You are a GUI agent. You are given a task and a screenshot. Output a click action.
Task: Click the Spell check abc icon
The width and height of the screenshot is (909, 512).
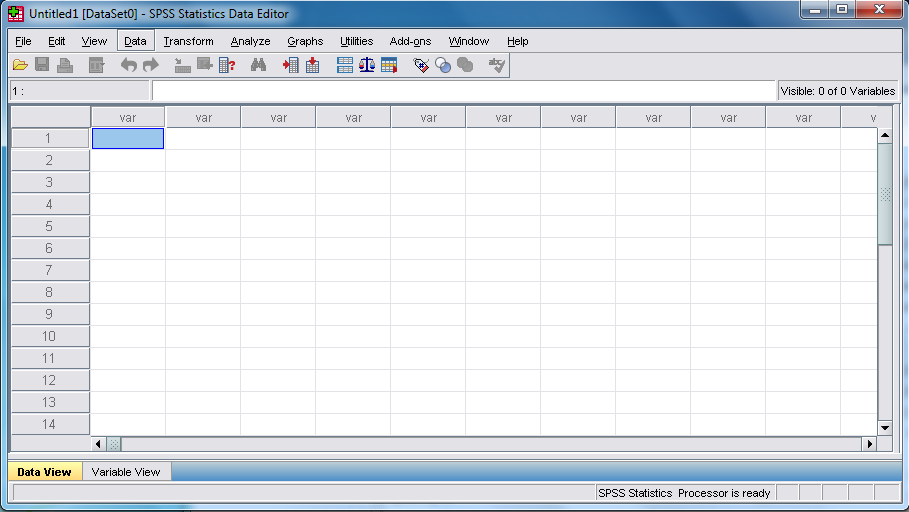click(497, 65)
